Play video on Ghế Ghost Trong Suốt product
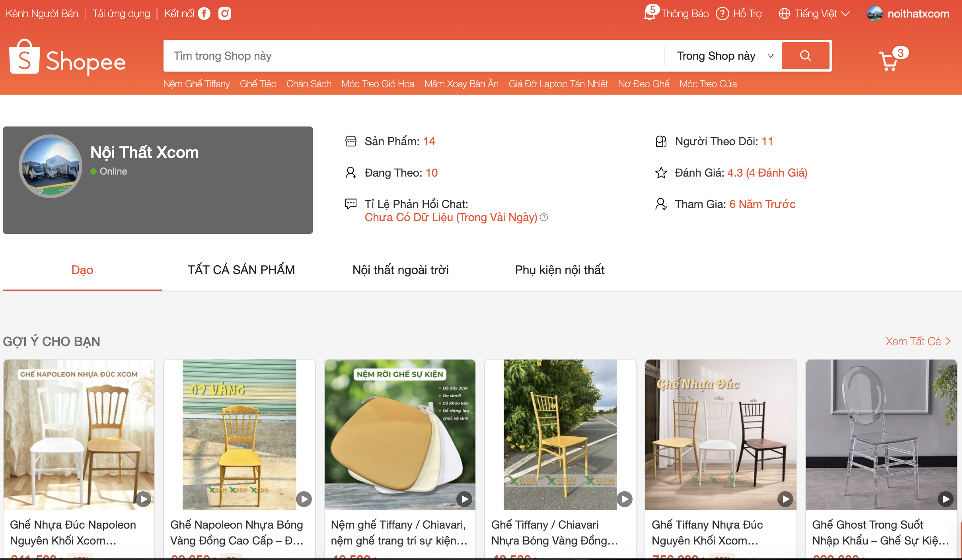The width and height of the screenshot is (962, 560). 946,499
